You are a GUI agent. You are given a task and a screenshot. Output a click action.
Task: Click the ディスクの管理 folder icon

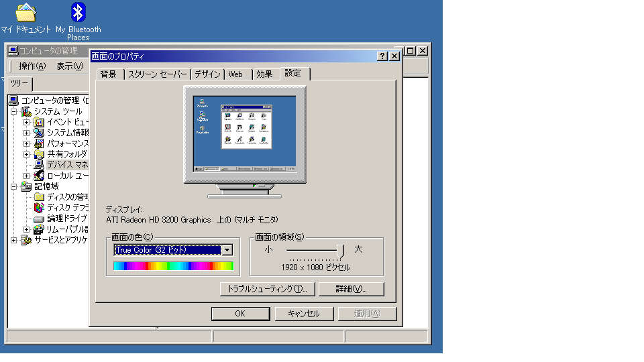tap(39, 197)
